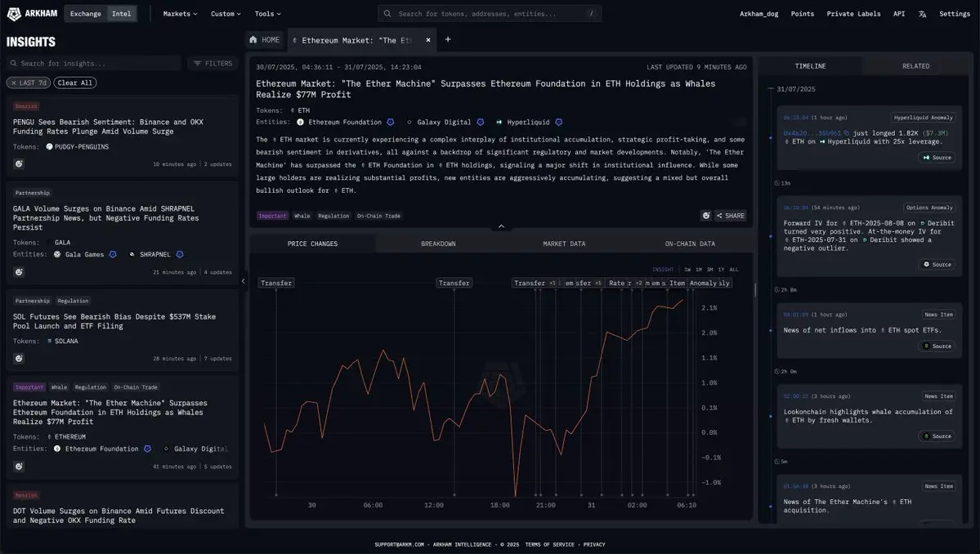Screen dimensions: 980x554
Task: Collapse the insight summary with up chevron
Action: point(501,226)
